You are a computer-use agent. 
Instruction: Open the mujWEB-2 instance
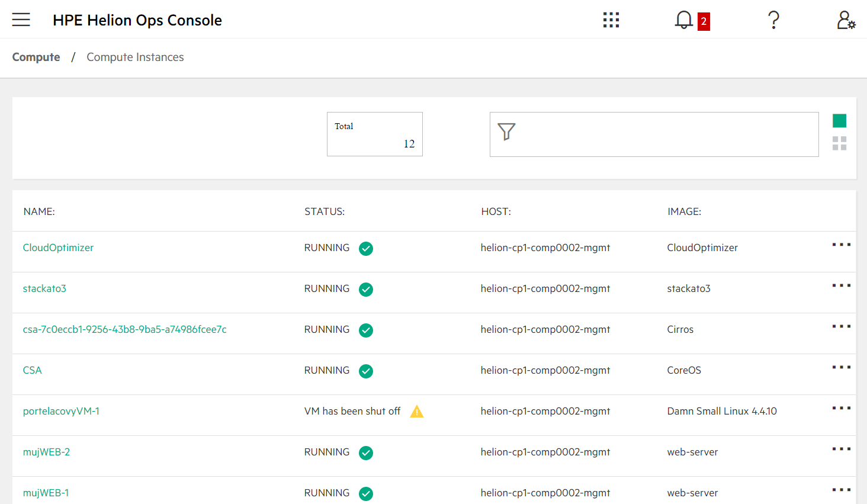[x=46, y=452]
